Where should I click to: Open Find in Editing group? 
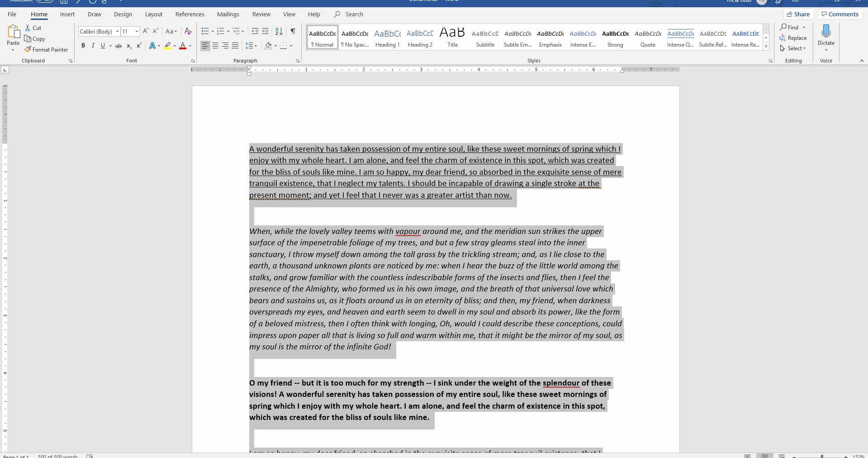(790, 27)
